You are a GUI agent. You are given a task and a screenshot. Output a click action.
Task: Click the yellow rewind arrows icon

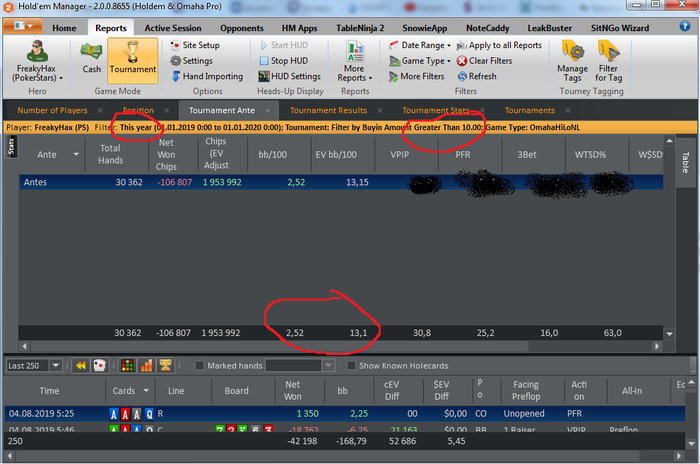pos(81,366)
